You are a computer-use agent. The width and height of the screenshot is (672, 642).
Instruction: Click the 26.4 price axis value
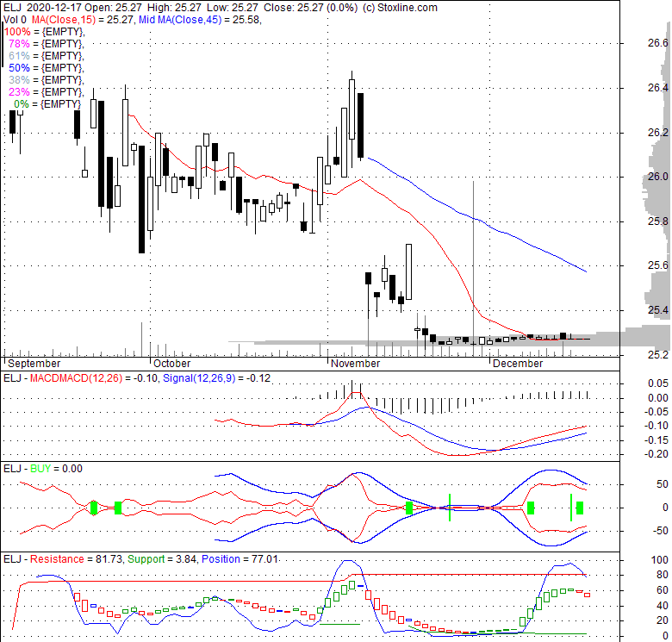(x=658, y=88)
